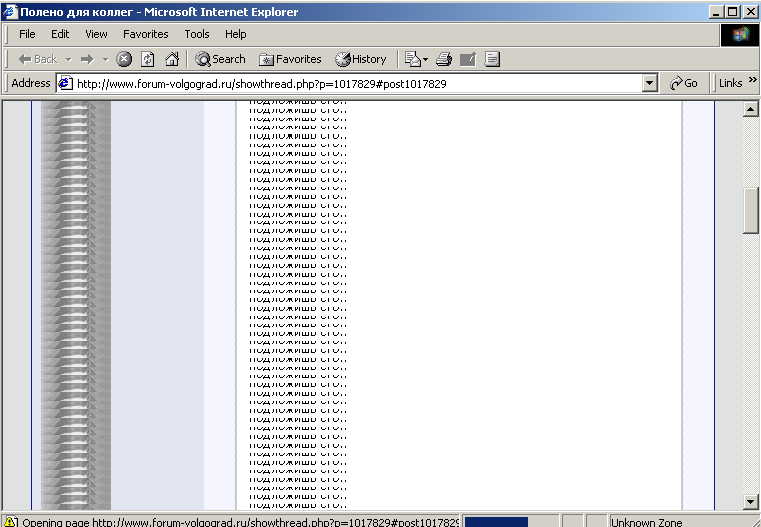Open the Tools menu
The image size is (761, 527).
point(197,34)
